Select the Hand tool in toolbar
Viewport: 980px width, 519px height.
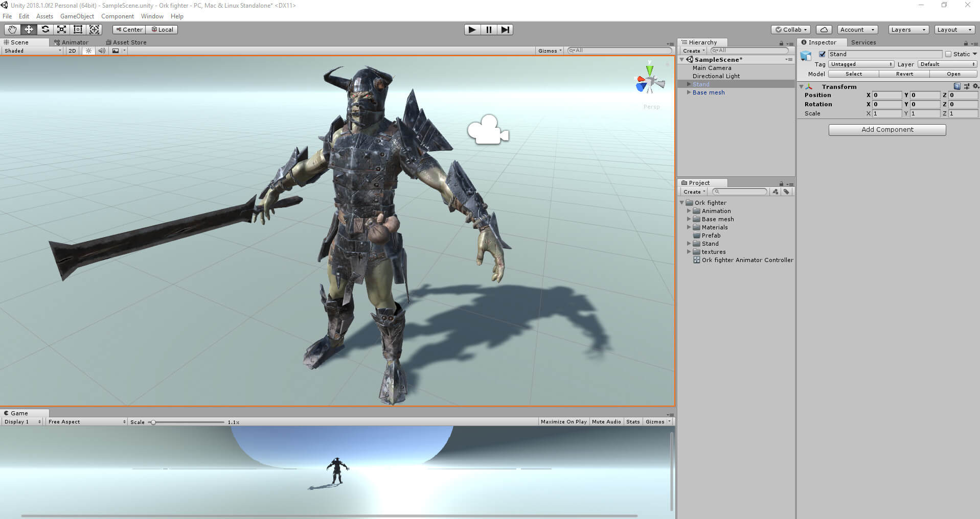12,30
